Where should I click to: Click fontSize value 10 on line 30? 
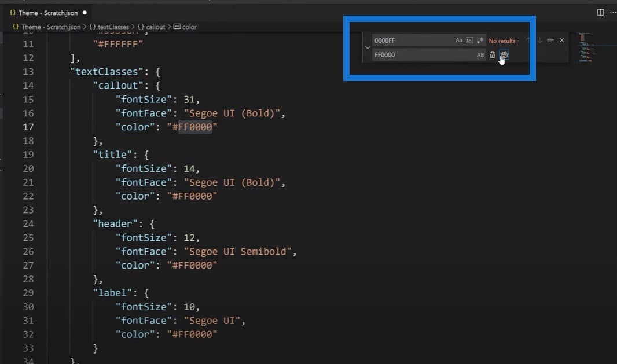(x=189, y=307)
